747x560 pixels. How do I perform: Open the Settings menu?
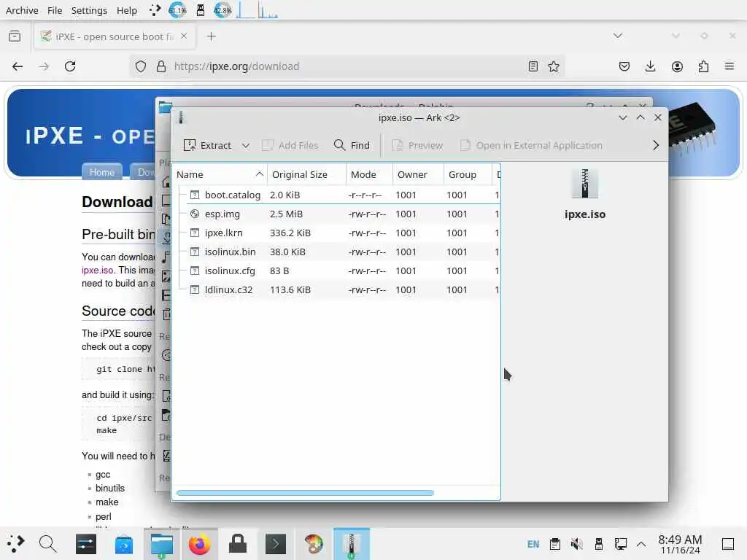coord(89,10)
